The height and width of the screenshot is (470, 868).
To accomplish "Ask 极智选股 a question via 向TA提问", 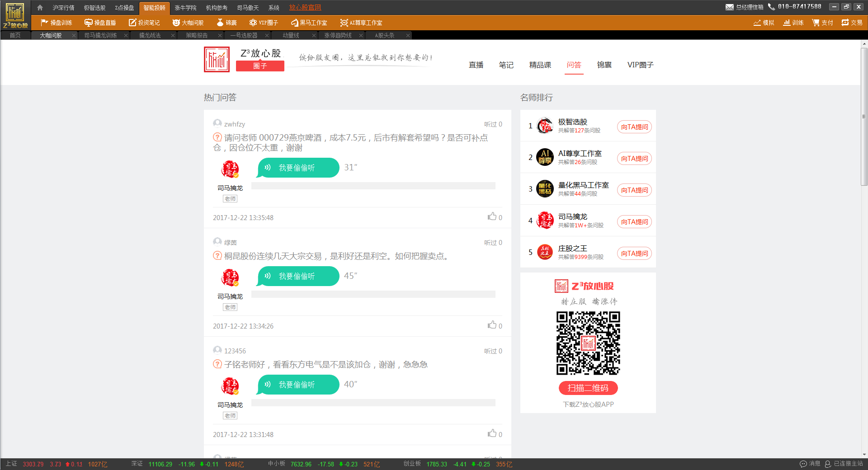I will (x=634, y=127).
